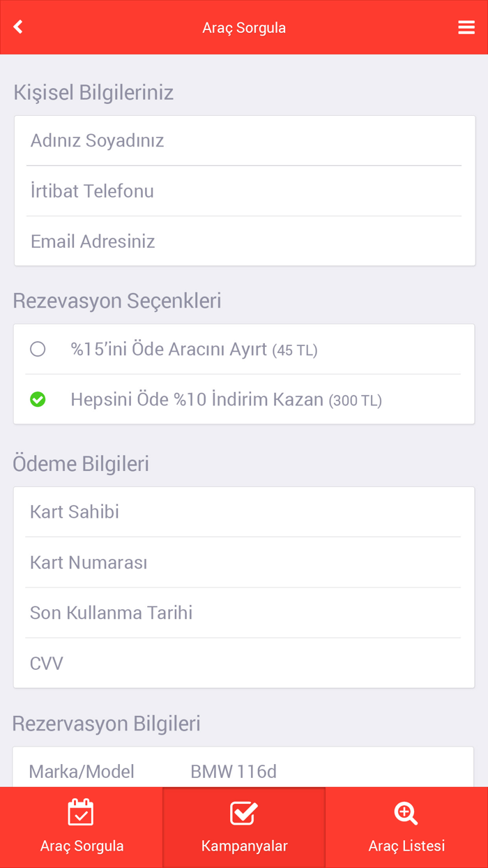Open the hamburger menu
The image size is (488, 868).
pyautogui.click(x=466, y=27)
